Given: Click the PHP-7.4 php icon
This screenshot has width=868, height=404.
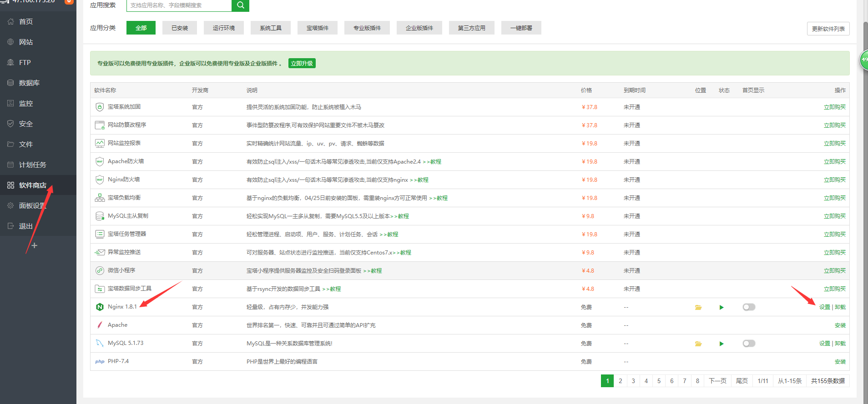Looking at the screenshot, I should [x=100, y=362].
